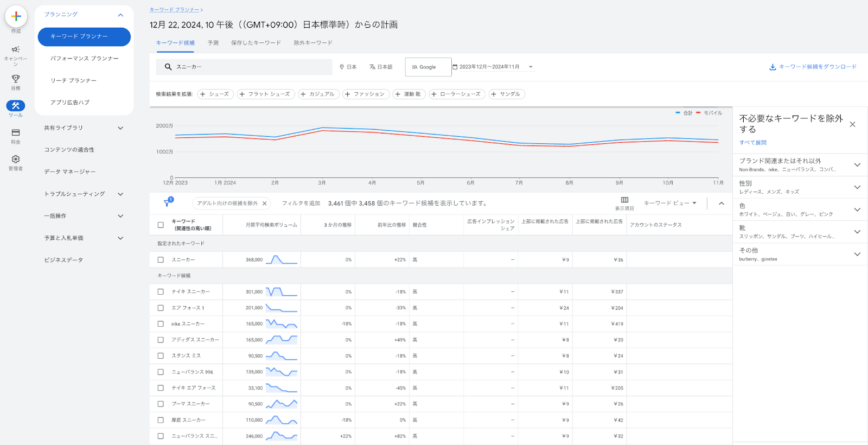868x445 pixels.
Task: Check the スタンス ミス row
Action: click(161, 356)
